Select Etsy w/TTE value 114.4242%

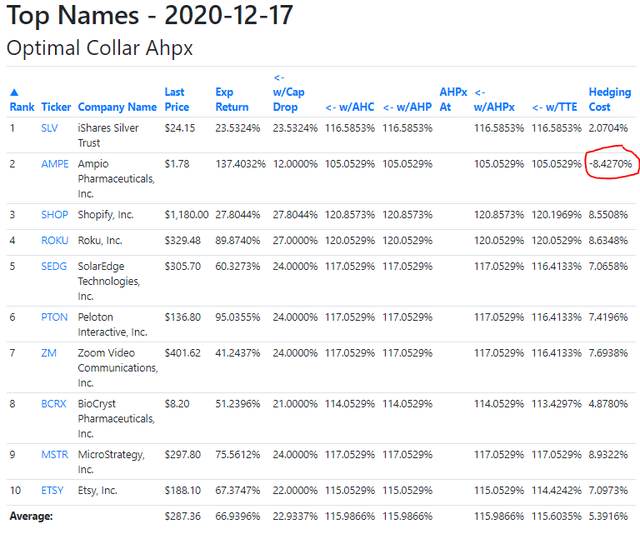pyautogui.click(x=556, y=490)
